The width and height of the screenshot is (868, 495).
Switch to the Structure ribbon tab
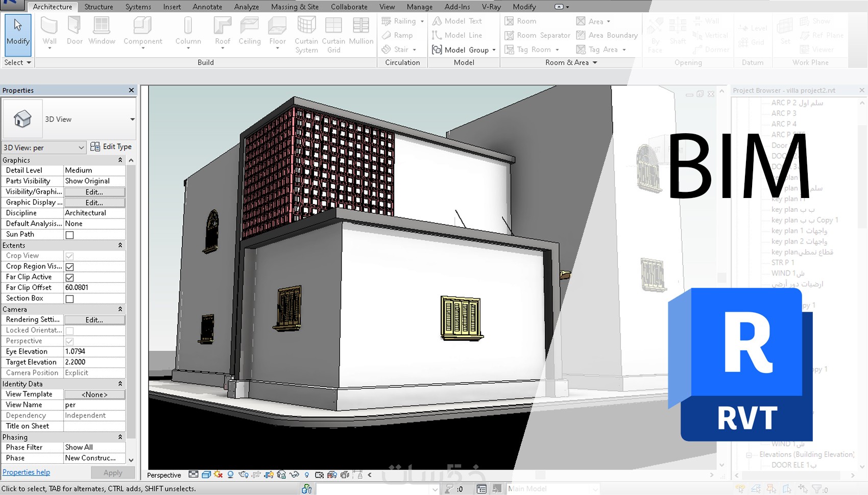[x=99, y=7]
